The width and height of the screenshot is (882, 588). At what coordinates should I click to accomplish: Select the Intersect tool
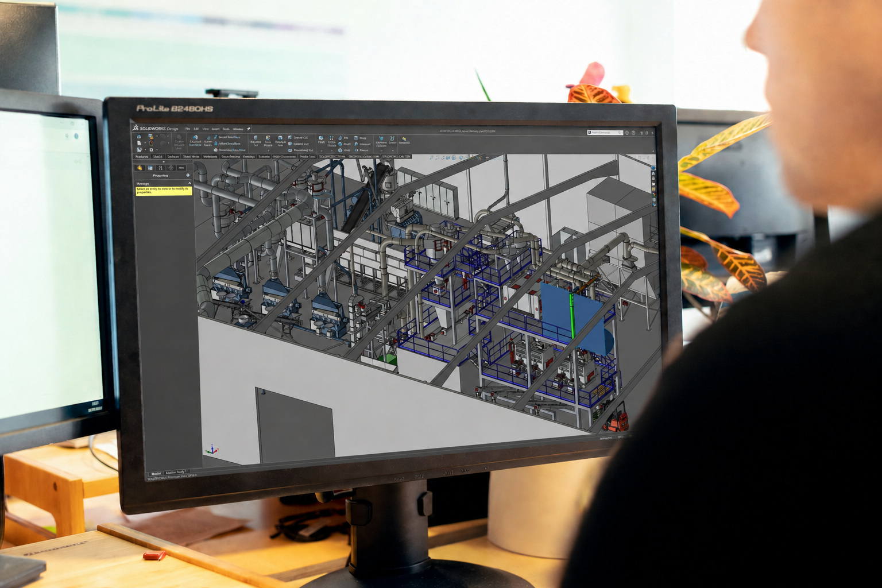(362, 144)
